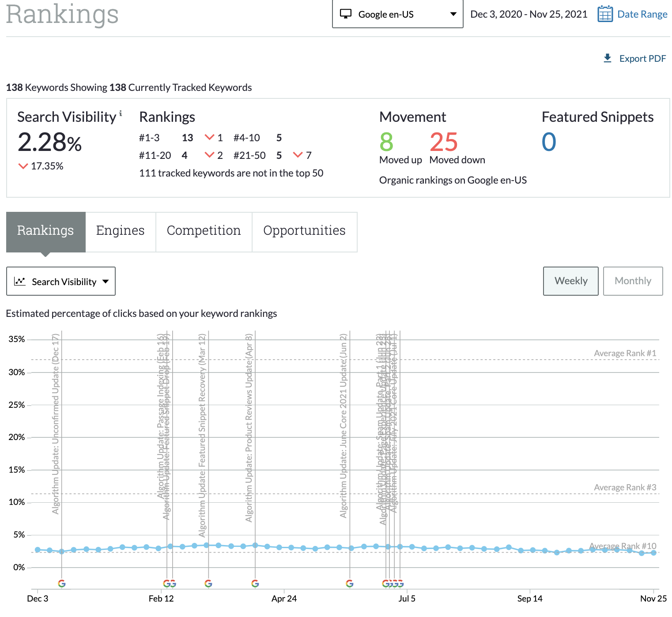
Task: Open the Google en-US engine dropdown
Action: pos(397,14)
